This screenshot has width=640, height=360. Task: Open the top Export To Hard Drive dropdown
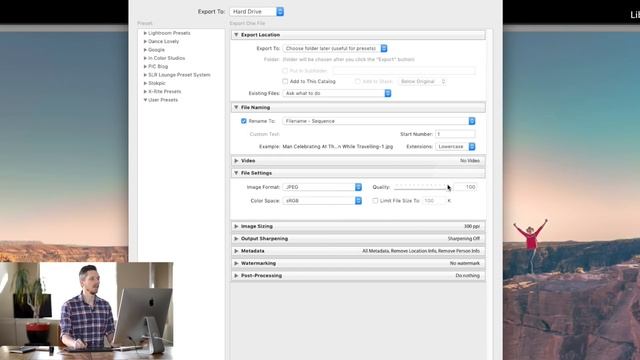(x=257, y=12)
